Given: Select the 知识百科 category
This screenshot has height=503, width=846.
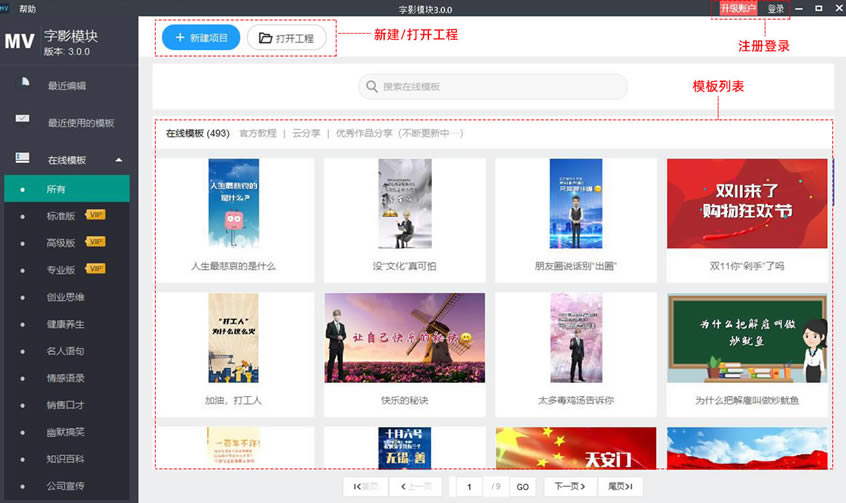Looking at the screenshot, I should [65, 459].
